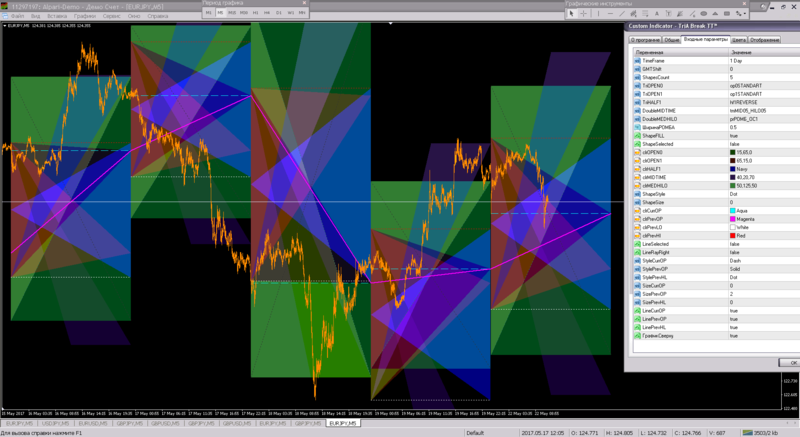Open the Справка menu

point(158,16)
